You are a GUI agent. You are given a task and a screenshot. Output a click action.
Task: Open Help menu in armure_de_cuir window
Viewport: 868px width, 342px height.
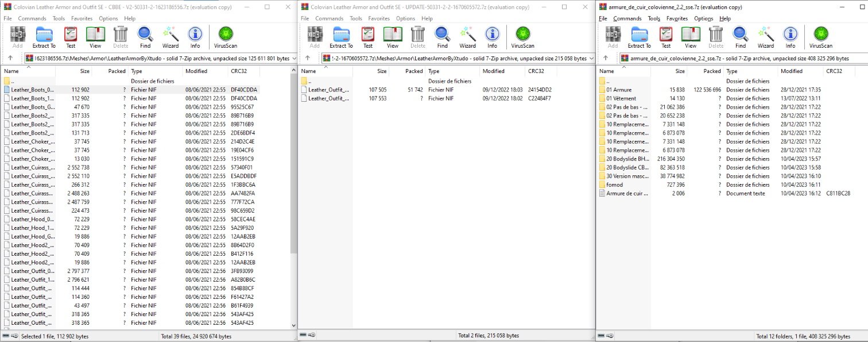725,18
